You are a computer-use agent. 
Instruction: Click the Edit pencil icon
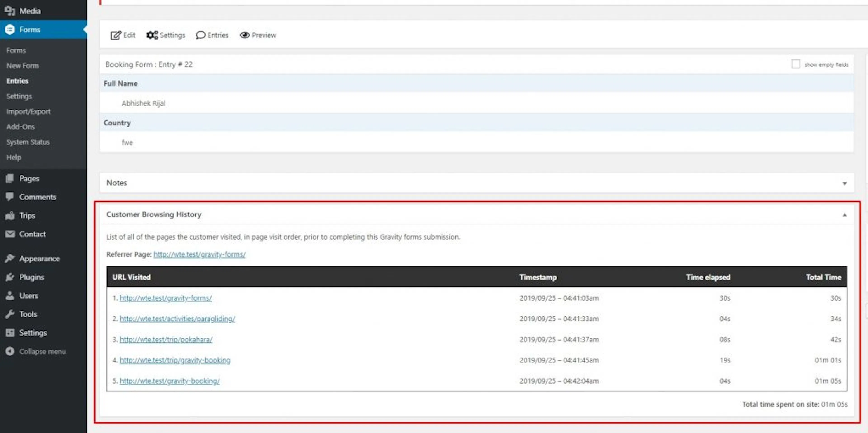click(116, 35)
